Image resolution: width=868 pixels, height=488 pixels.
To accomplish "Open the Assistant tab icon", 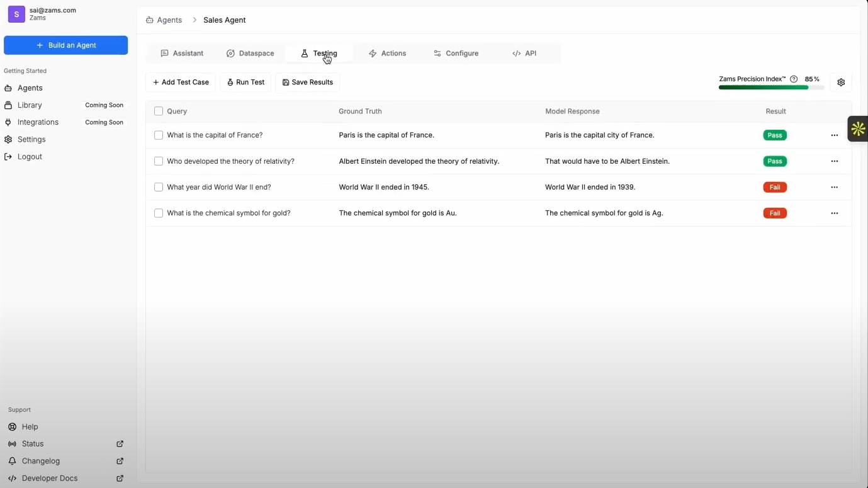I will pyautogui.click(x=164, y=54).
